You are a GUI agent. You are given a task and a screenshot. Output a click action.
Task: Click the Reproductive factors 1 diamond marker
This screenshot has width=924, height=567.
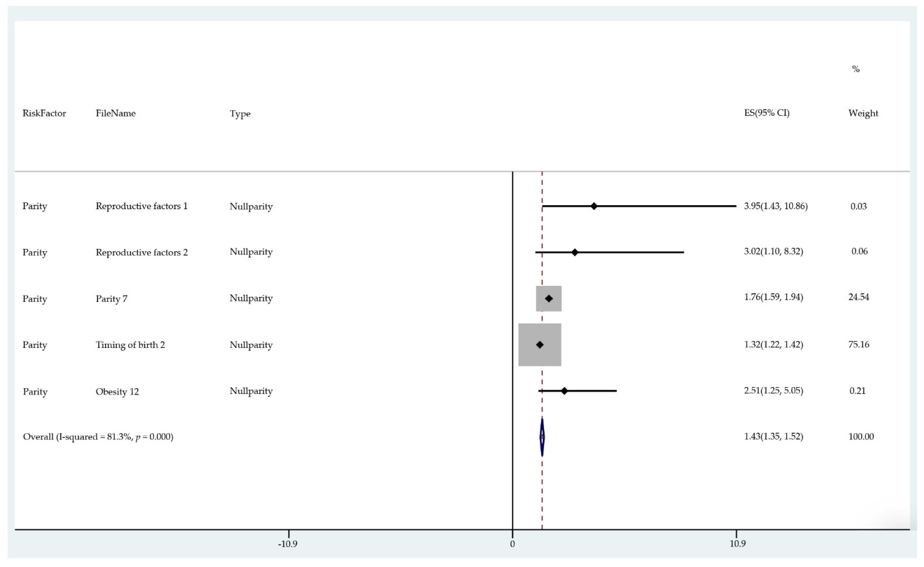point(594,206)
